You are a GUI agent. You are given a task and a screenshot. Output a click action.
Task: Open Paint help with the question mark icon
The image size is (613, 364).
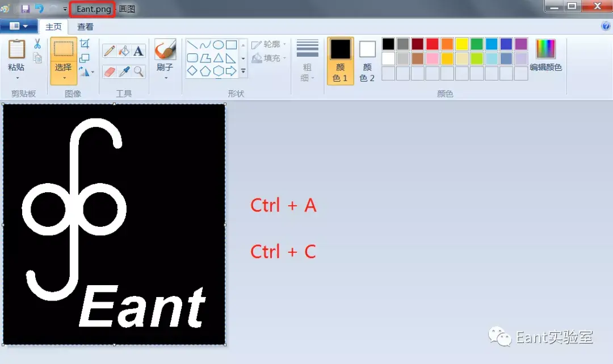coord(606,26)
